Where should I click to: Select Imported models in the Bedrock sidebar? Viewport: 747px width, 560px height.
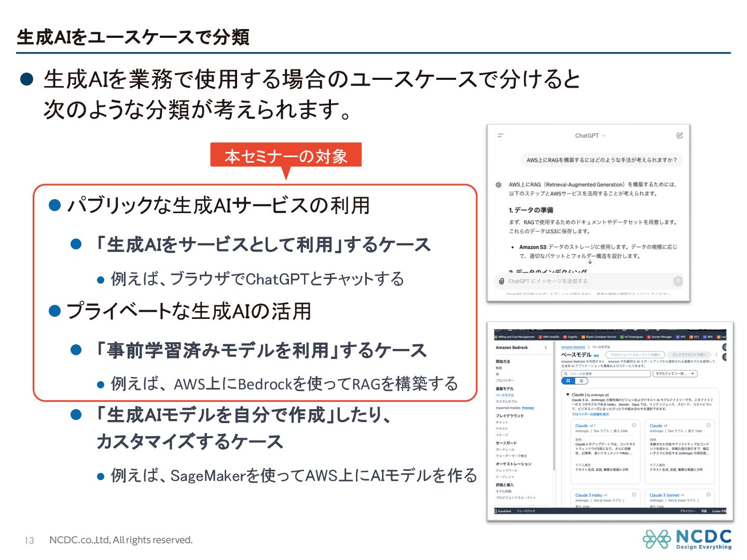point(508,408)
